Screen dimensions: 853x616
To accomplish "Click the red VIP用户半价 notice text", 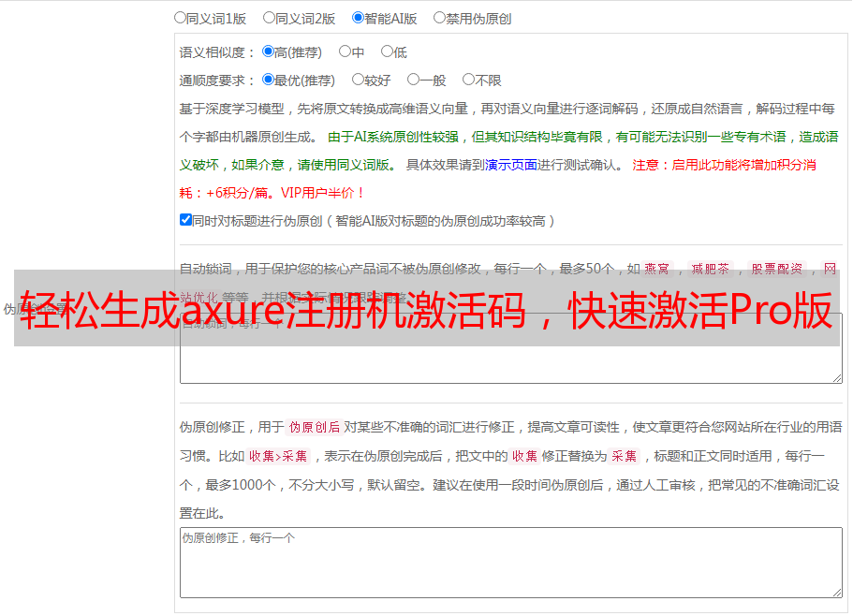I will click(322, 193).
